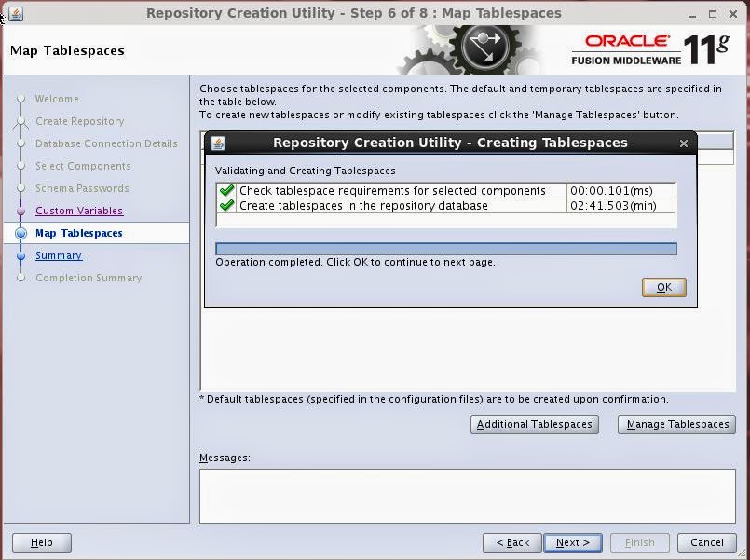Close the Creating Tablespaces dialog
This screenshot has height=560, width=750.
[x=684, y=143]
